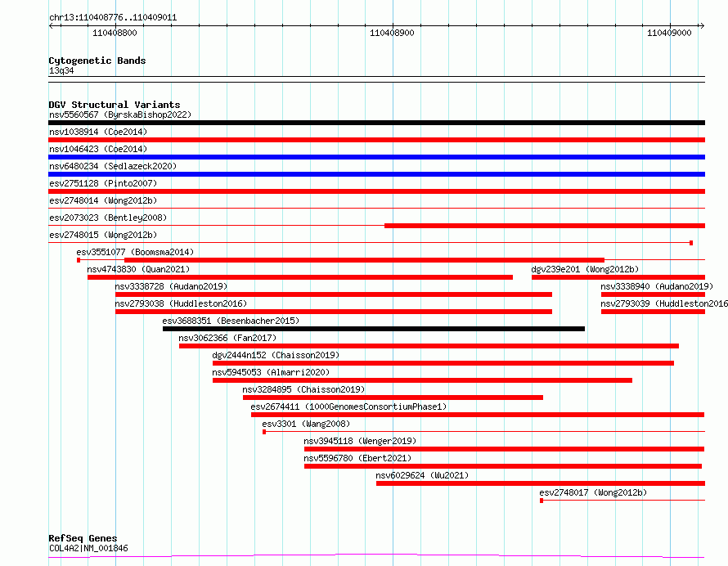Select variant nsv2793039 Huddleston label

(664, 303)
